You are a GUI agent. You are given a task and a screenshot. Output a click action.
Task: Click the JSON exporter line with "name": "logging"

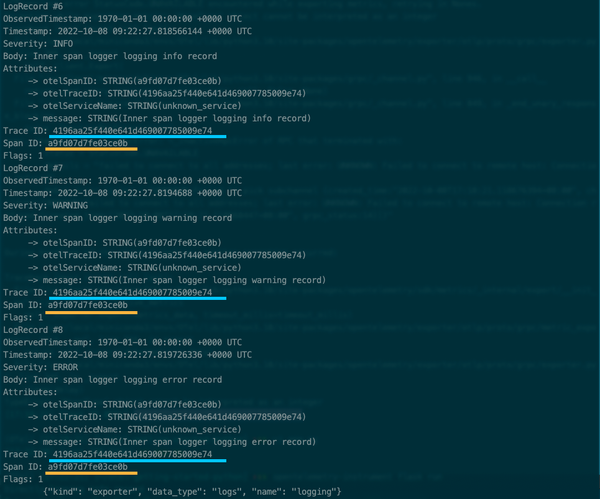pyautogui.click(x=192, y=492)
